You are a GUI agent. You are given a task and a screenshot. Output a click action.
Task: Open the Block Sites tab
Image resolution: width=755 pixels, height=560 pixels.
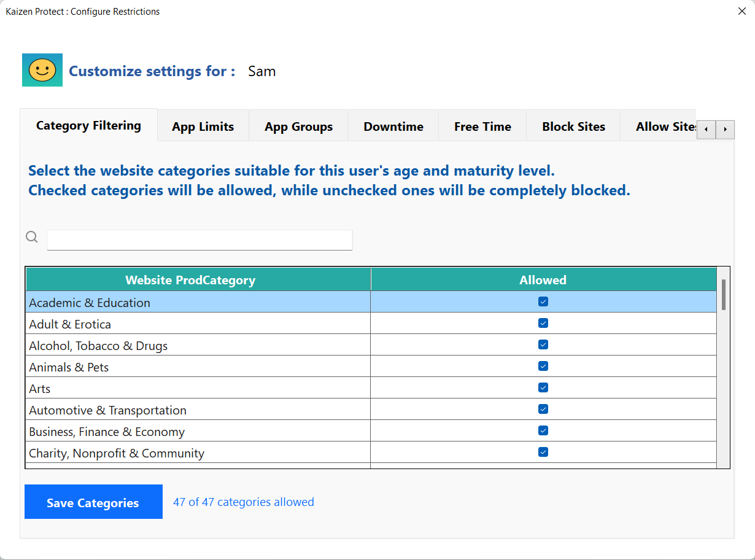click(x=573, y=126)
